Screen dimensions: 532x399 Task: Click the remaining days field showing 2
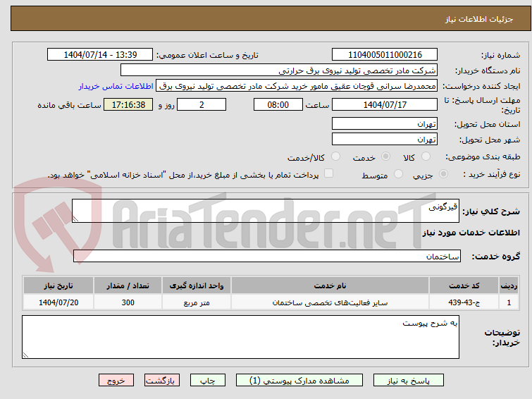pos(202,104)
